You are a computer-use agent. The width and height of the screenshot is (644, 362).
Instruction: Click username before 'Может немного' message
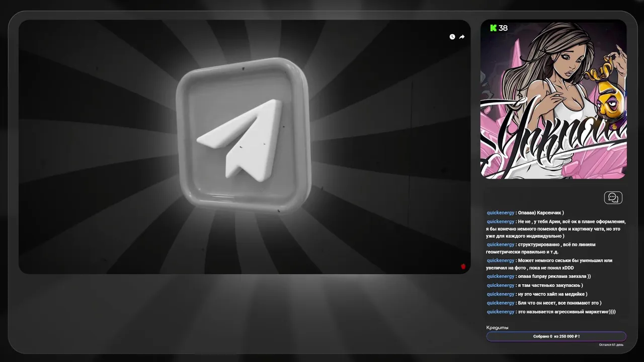[x=500, y=260]
